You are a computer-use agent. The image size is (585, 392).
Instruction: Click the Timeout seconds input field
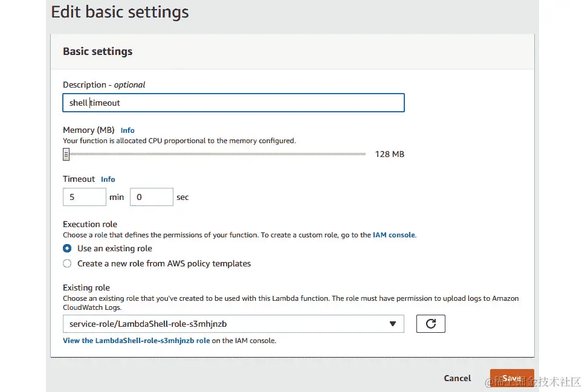151,197
